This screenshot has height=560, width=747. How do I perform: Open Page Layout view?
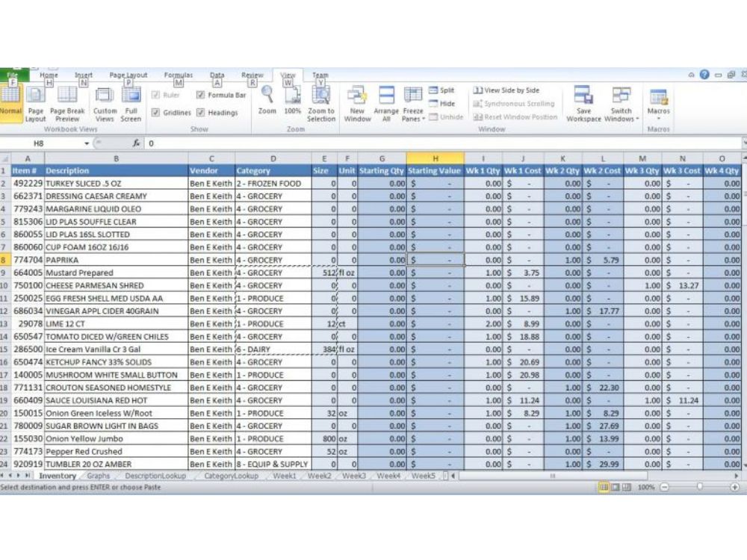click(x=35, y=104)
